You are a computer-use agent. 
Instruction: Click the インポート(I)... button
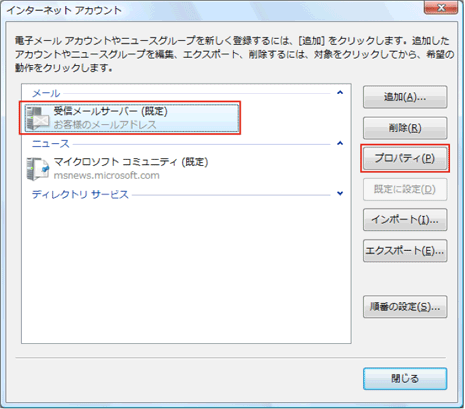coord(405,220)
